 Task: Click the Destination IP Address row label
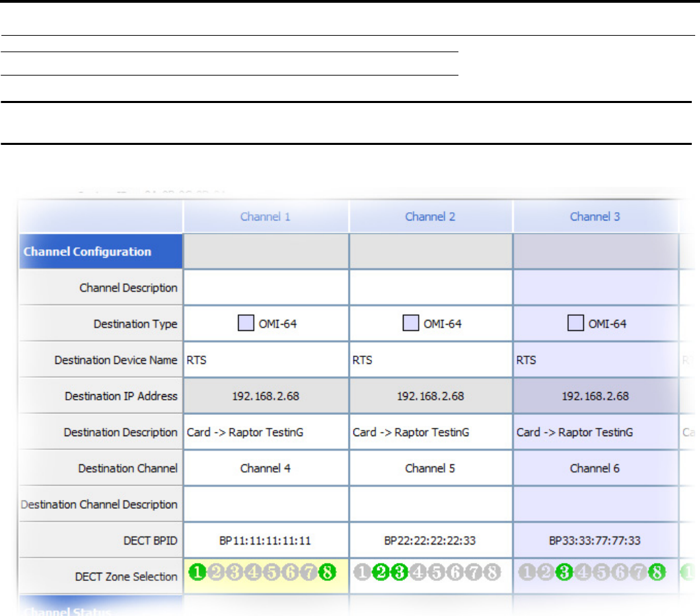tap(121, 396)
